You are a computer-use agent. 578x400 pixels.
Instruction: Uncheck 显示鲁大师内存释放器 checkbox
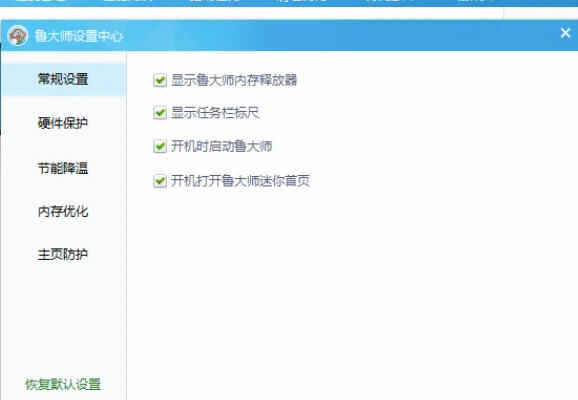[160, 80]
